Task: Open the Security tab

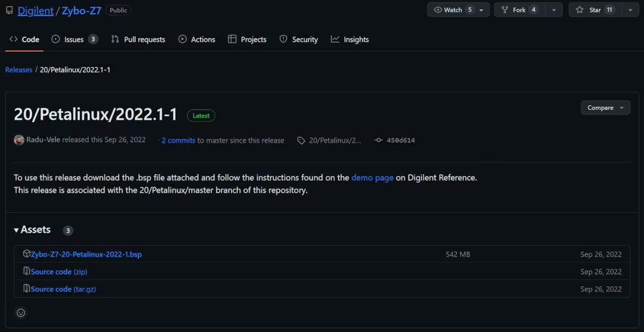Action: [x=299, y=39]
